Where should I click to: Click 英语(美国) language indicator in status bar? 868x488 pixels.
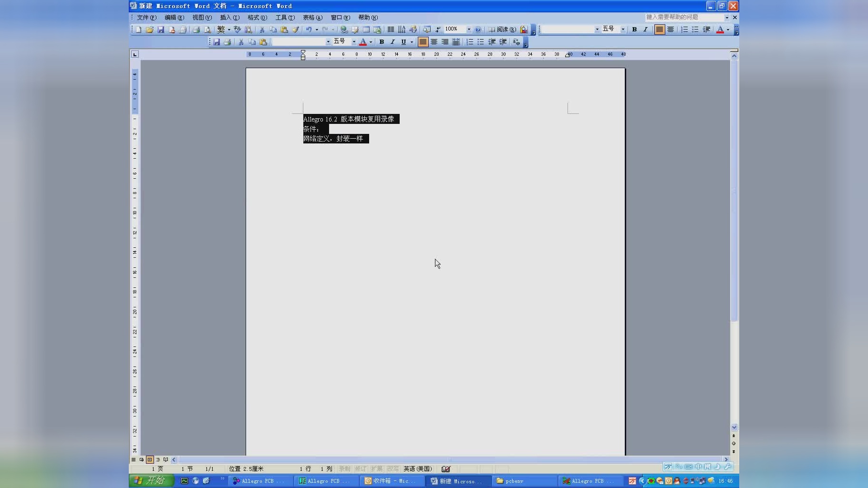(x=418, y=469)
